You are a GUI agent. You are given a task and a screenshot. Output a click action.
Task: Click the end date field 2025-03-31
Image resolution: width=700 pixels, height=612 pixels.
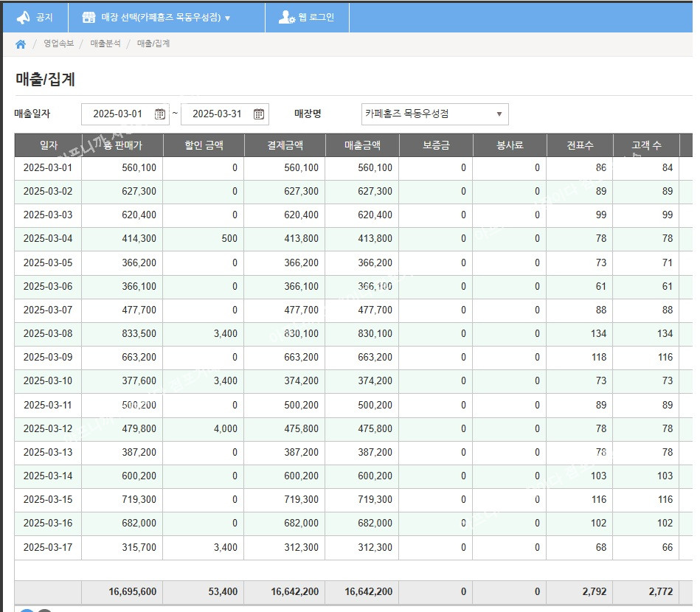tap(217, 114)
